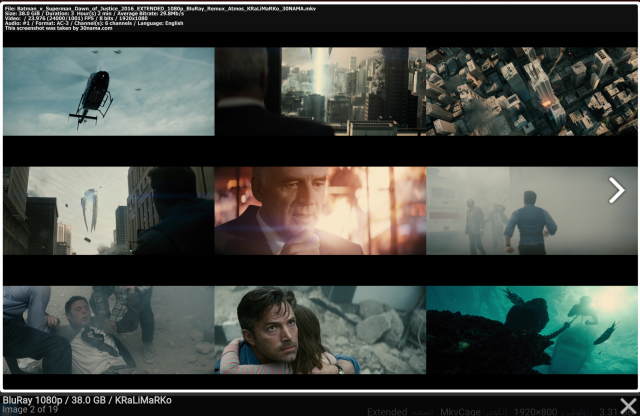
Task: Click the frame of man hugging a girl
Action: point(320,330)
